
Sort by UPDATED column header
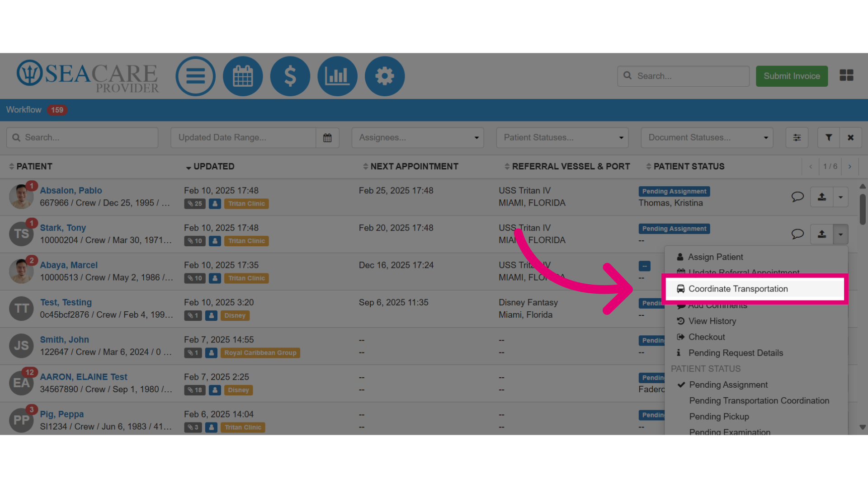(x=210, y=166)
